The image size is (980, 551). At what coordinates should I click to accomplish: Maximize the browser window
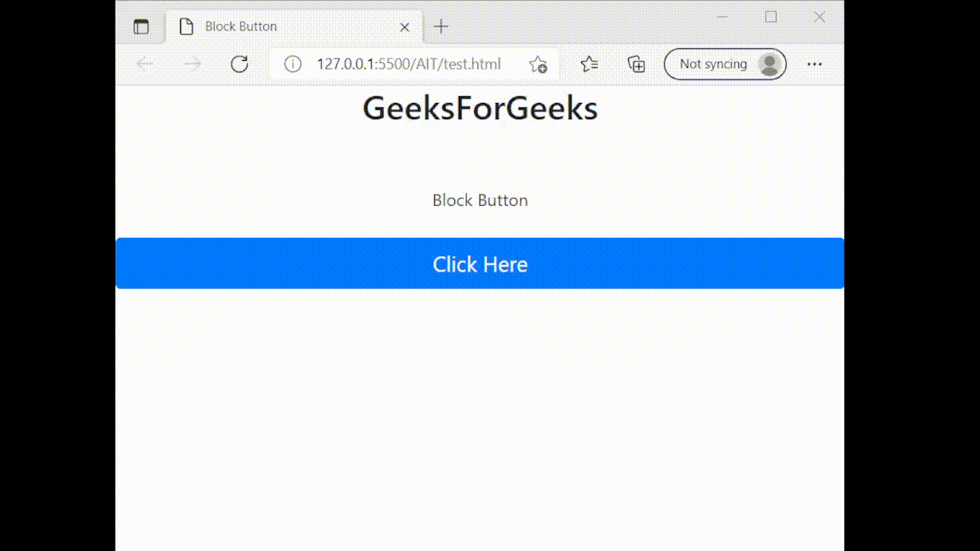pos(771,17)
